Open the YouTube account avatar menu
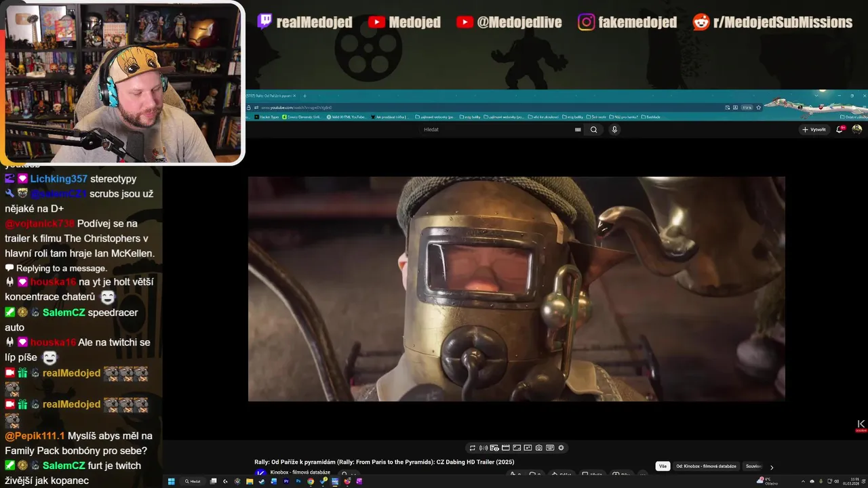This screenshot has height=488, width=868. tap(857, 129)
